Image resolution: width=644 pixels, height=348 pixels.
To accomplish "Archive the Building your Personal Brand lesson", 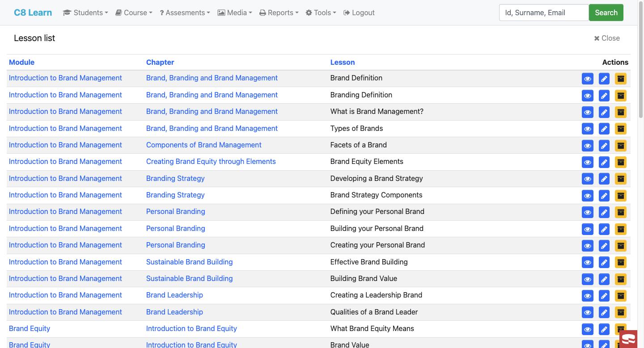I will click(x=620, y=229).
